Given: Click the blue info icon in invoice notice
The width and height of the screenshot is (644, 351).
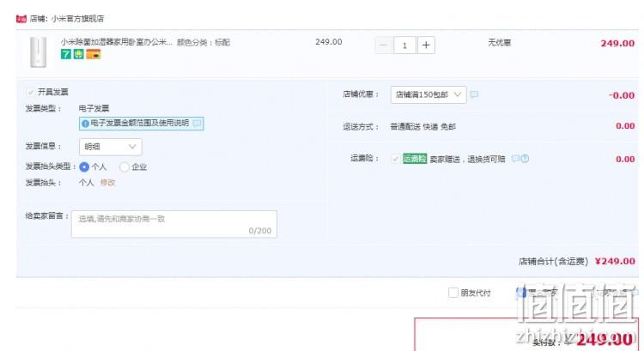Looking at the screenshot, I should pos(85,124).
